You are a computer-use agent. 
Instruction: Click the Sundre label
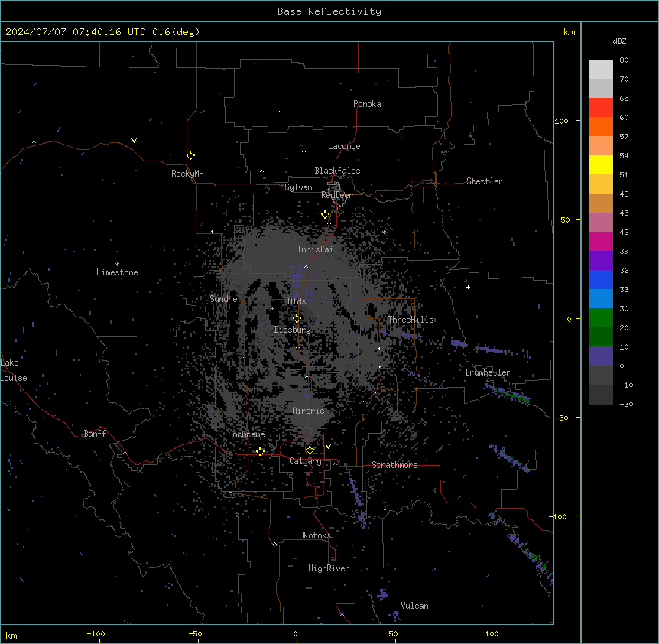223,299
